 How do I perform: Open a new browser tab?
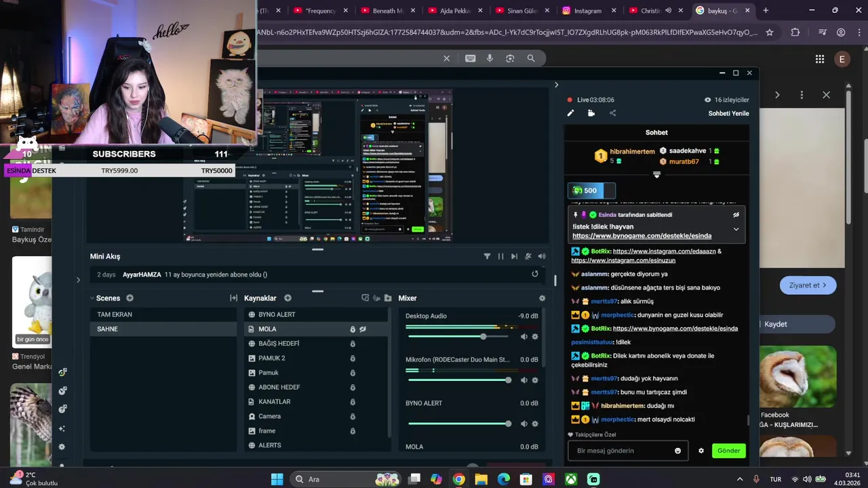(766, 11)
